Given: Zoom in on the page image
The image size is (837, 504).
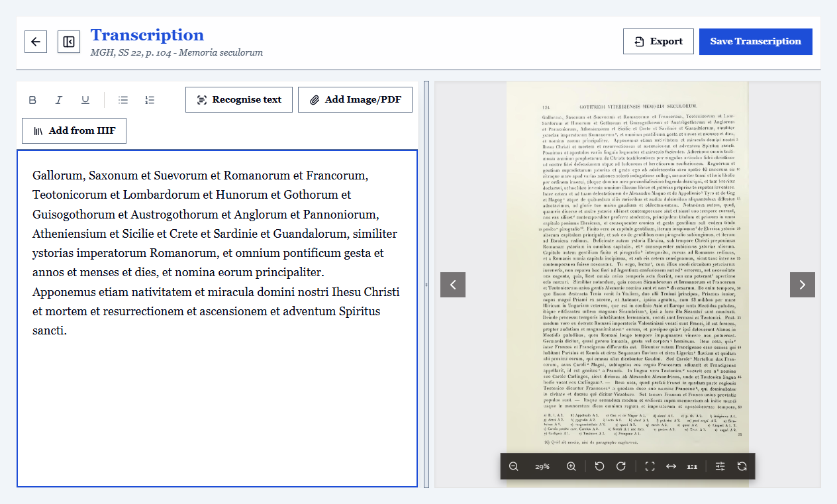Looking at the screenshot, I should click(571, 466).
